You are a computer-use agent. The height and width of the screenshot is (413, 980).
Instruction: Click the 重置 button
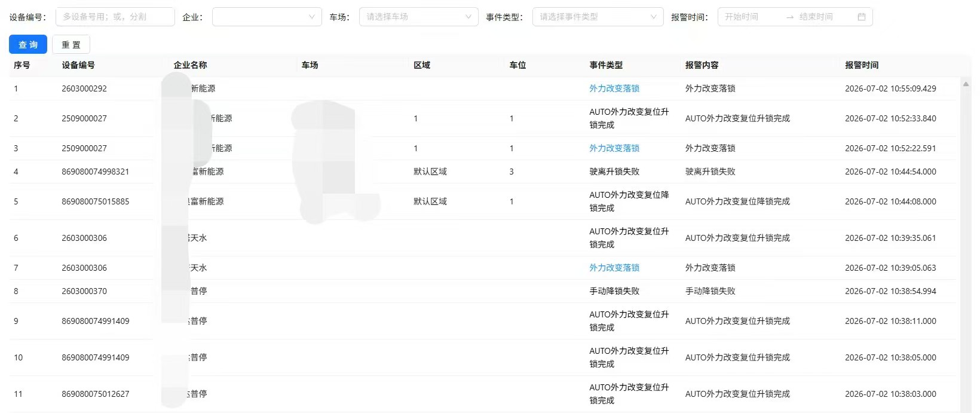[x=71, y=44]
